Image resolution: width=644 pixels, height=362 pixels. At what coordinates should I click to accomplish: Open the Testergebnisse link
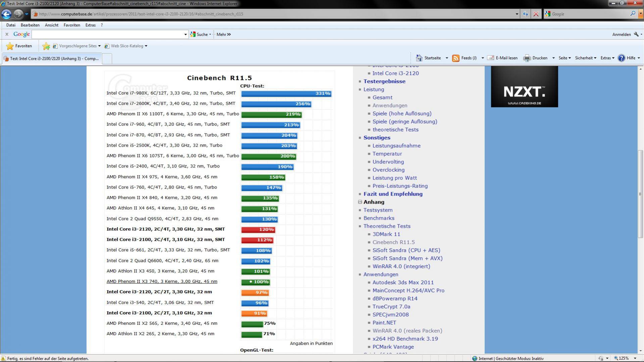[384, 81]
